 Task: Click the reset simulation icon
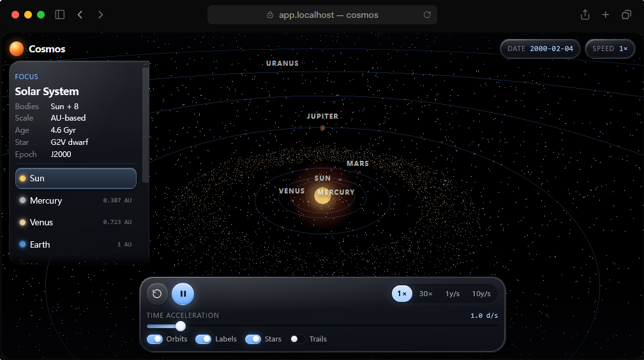click(157, 294)
